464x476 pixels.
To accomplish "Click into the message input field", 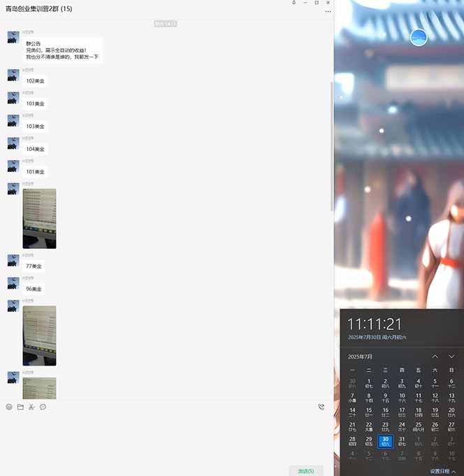I will pyautogui.click(x=166, y=437).
